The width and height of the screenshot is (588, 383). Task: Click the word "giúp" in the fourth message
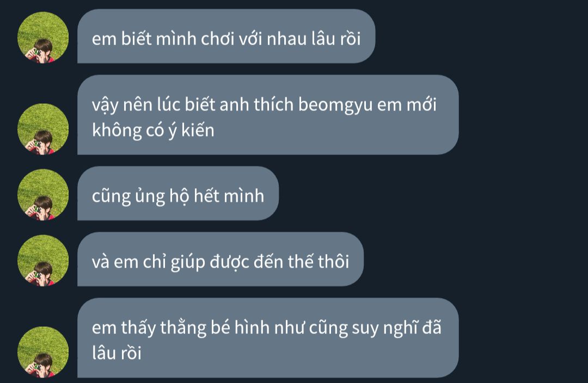click(188, 262)
